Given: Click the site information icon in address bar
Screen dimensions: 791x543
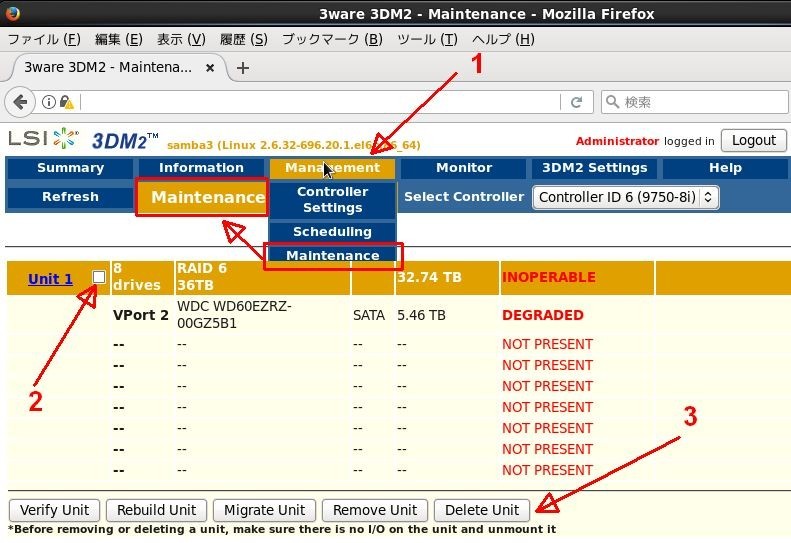Looking at the screenshot, I should point(48,102).
